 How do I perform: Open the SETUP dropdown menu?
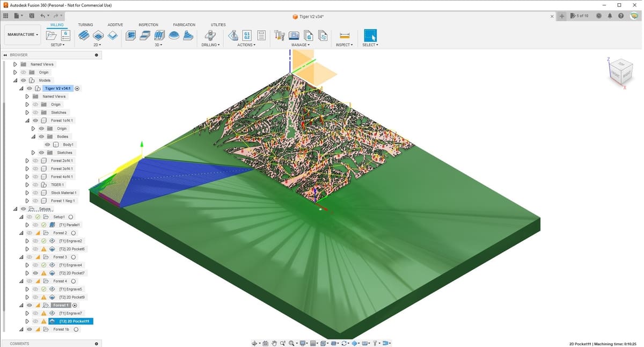tap(57, 45)
